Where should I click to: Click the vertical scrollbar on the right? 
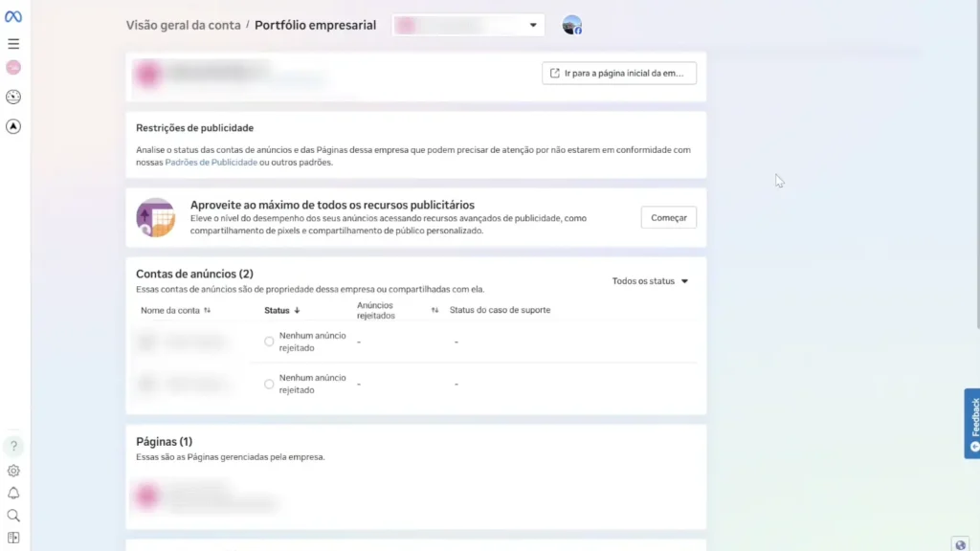(976, 164)
